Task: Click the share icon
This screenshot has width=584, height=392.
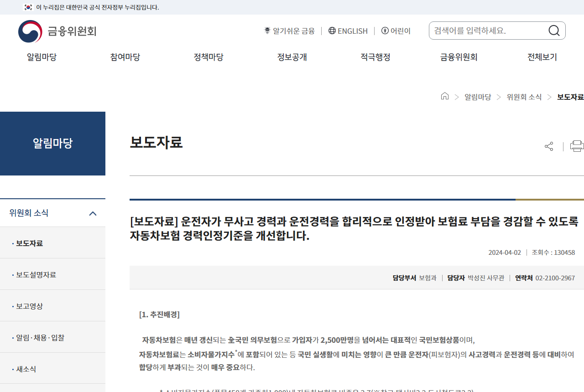Action: 549,146
